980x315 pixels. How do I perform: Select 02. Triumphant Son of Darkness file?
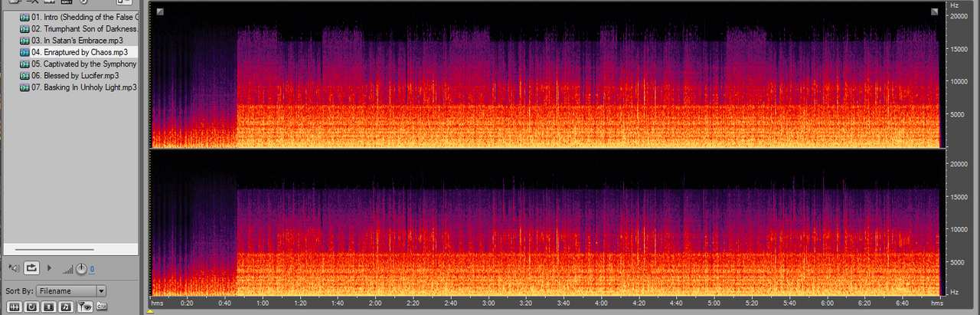click(x=79, y=28)
